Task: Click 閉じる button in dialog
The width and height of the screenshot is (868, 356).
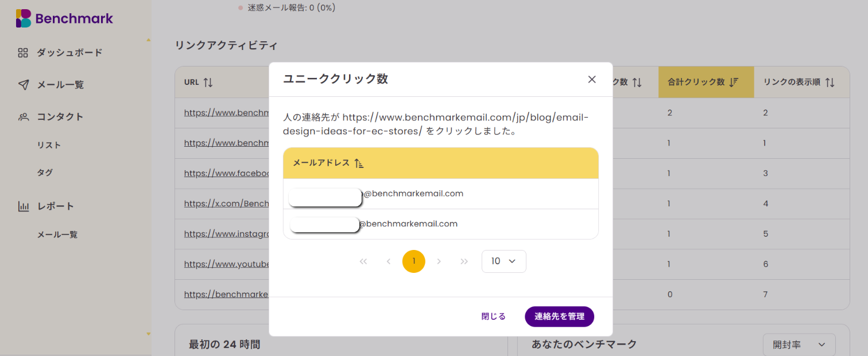Action: pos(494,316)
